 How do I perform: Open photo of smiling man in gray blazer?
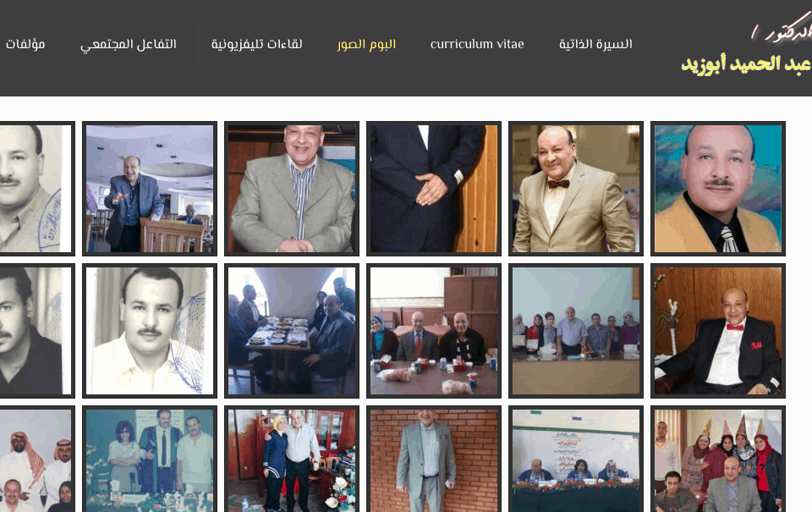(292, 189)
